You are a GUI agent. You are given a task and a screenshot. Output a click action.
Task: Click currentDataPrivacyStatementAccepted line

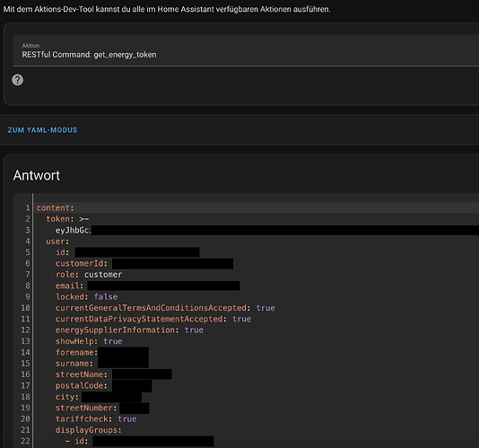click(x=153, y=319)
